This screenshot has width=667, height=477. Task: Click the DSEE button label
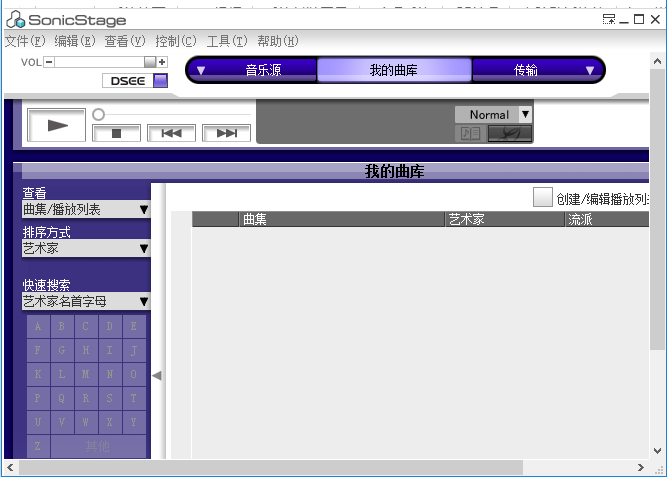128,81
